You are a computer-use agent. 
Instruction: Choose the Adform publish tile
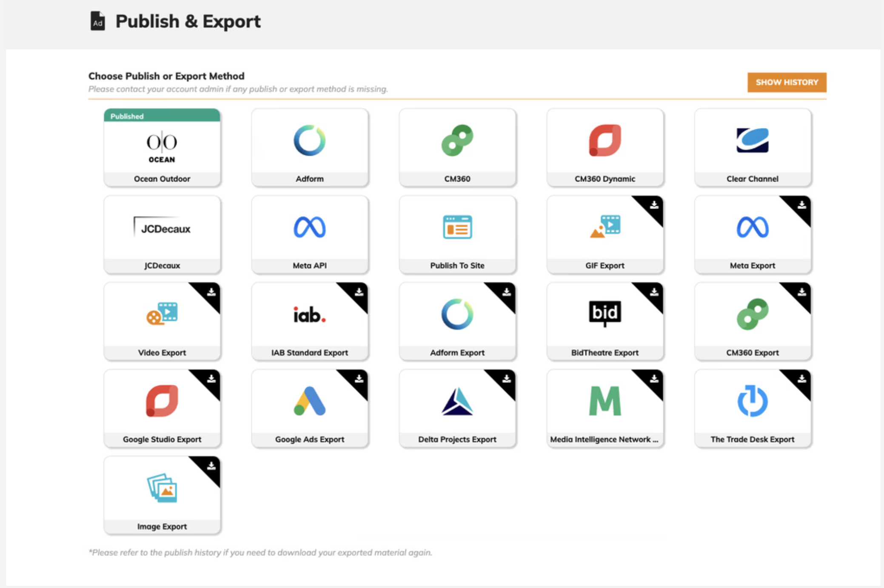(309, 148)
